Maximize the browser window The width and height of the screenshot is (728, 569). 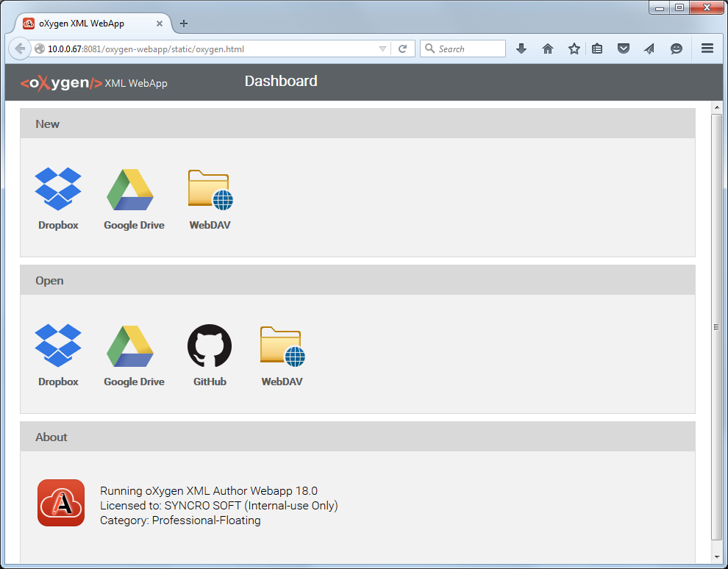(x=679, y=8)
